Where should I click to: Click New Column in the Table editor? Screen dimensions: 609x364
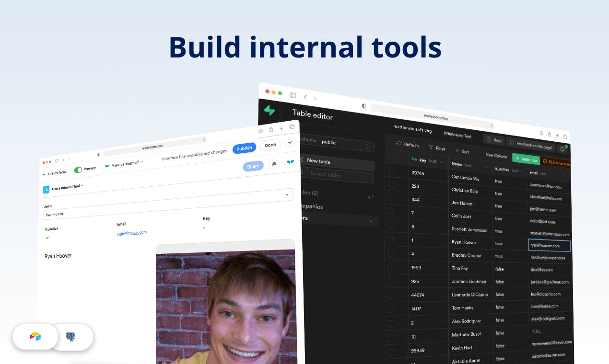(x=496, y=155)
